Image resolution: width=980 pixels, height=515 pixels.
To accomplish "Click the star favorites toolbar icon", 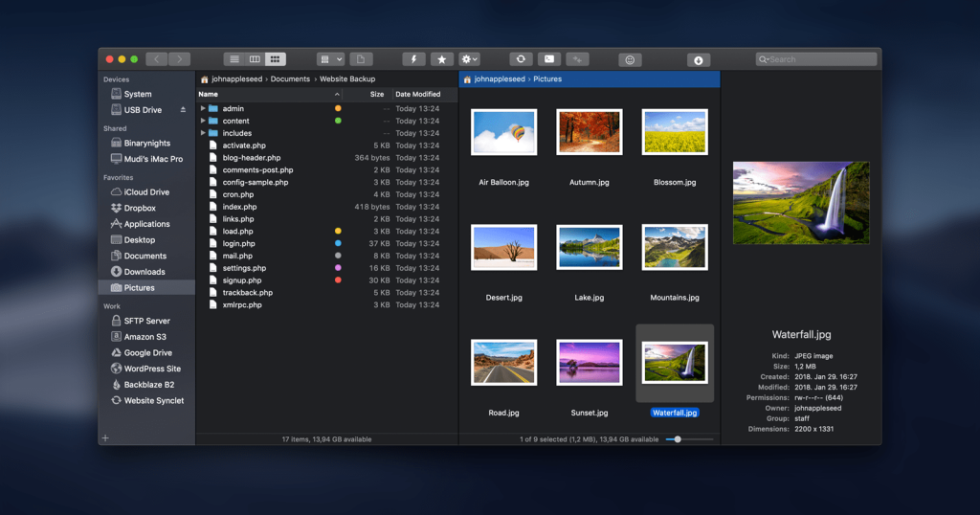I will [441, 59].
